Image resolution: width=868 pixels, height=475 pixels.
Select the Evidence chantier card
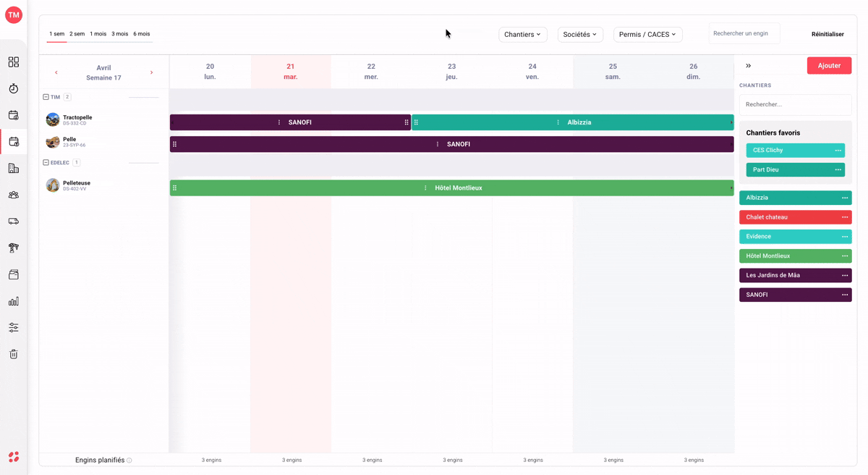796,237
